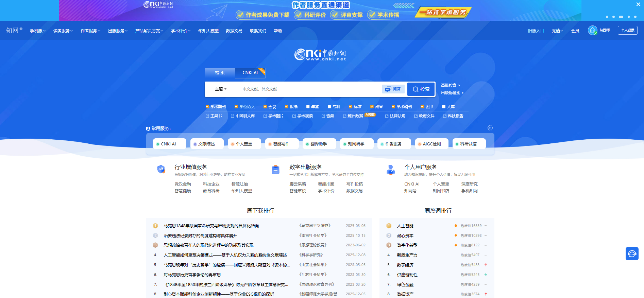Image resolution: width=644 pixels, height=298 pixels.
Task: Expand the 读者服务 menu
Action: [x=63, y=31]
